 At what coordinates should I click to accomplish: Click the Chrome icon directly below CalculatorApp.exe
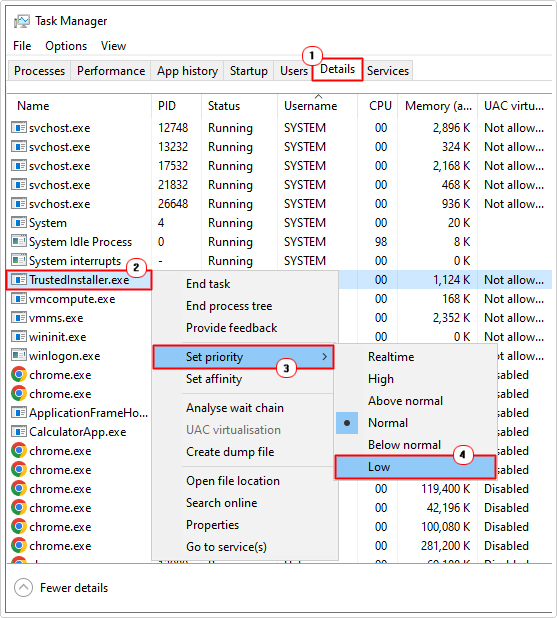[19, 450]
